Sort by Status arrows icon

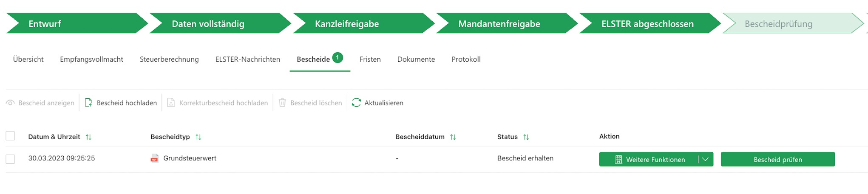coord(526,137)
